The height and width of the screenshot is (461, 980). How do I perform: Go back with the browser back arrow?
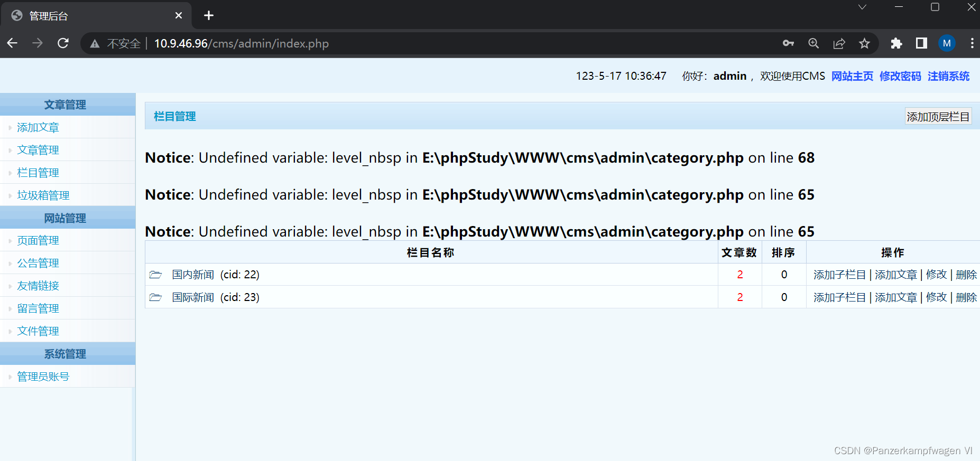(x=13, y=43)
